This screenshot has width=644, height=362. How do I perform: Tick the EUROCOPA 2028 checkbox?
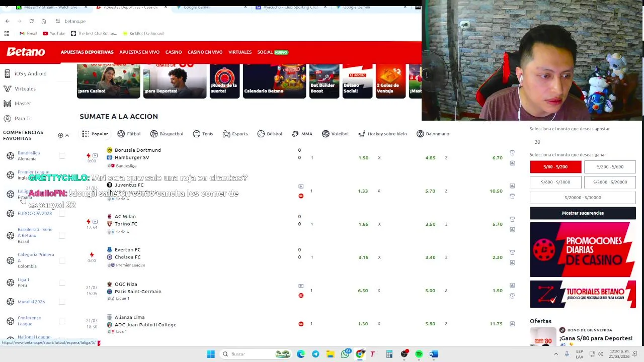coord(62,213)
